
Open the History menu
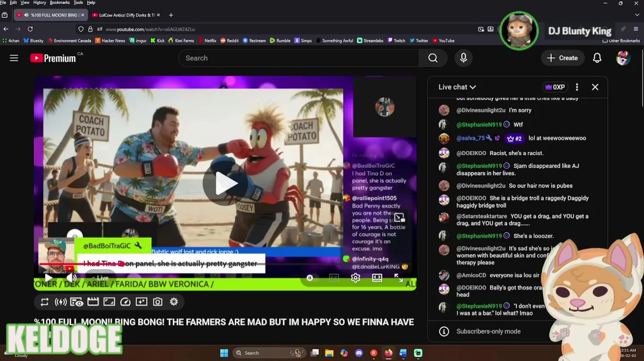tap(40, 3)
